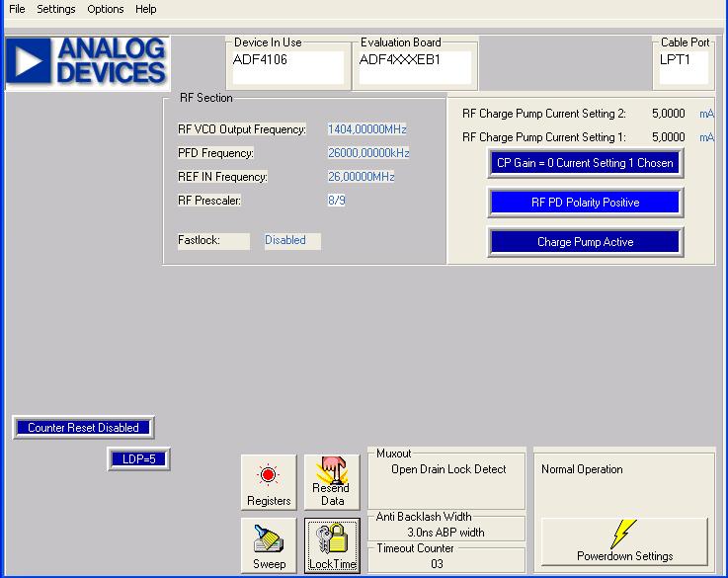This screenshot has height=578, width=728.
Task: Open the Help menu
Action: click(146, 9)
